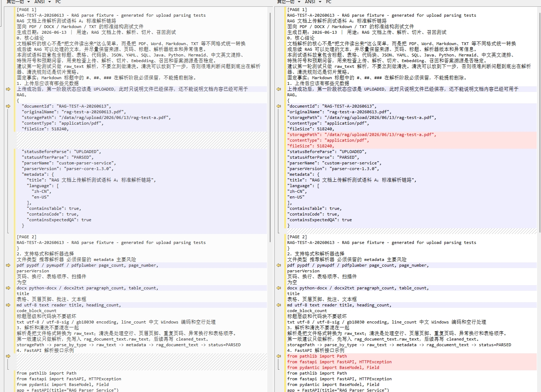Copy the UPLOADED status line to the right pane

pyautogui.click(x=8, y=89)
